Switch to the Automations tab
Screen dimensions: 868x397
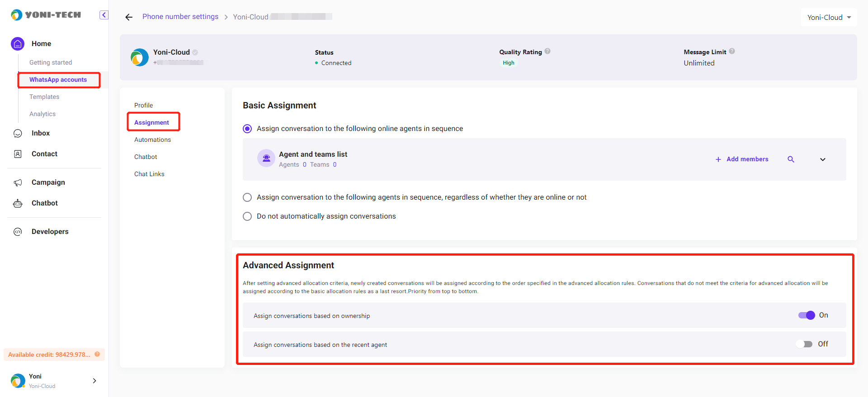[x=153, y=140]
